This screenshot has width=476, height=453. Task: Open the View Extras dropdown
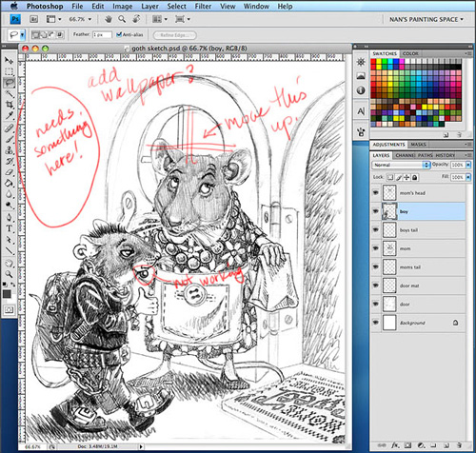pyautogui.click(x=53, y=19)
